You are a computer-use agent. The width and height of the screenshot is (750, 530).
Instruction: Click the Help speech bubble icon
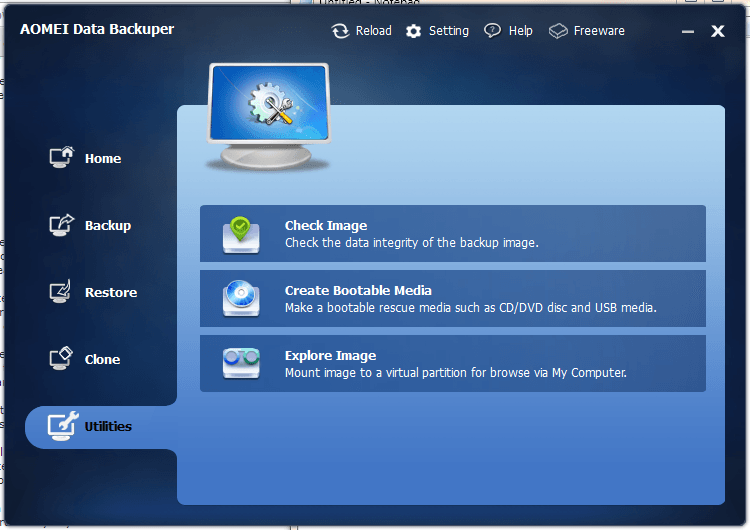(492, 31)
